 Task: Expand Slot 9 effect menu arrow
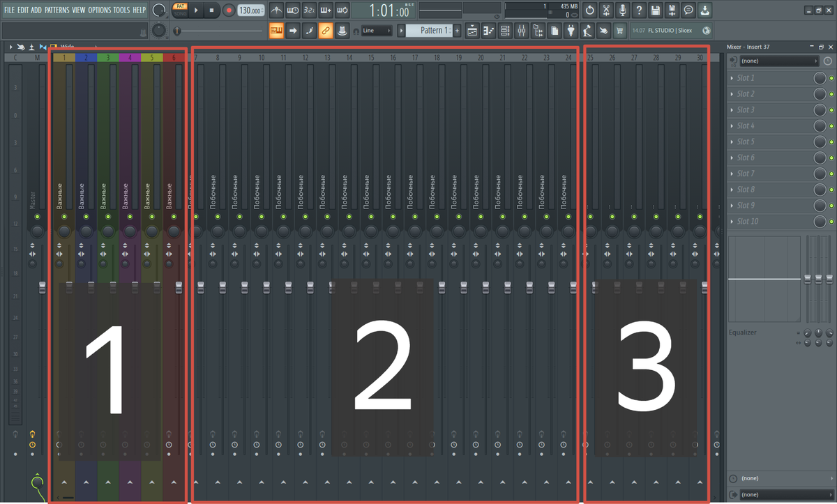tap(732, 205)
